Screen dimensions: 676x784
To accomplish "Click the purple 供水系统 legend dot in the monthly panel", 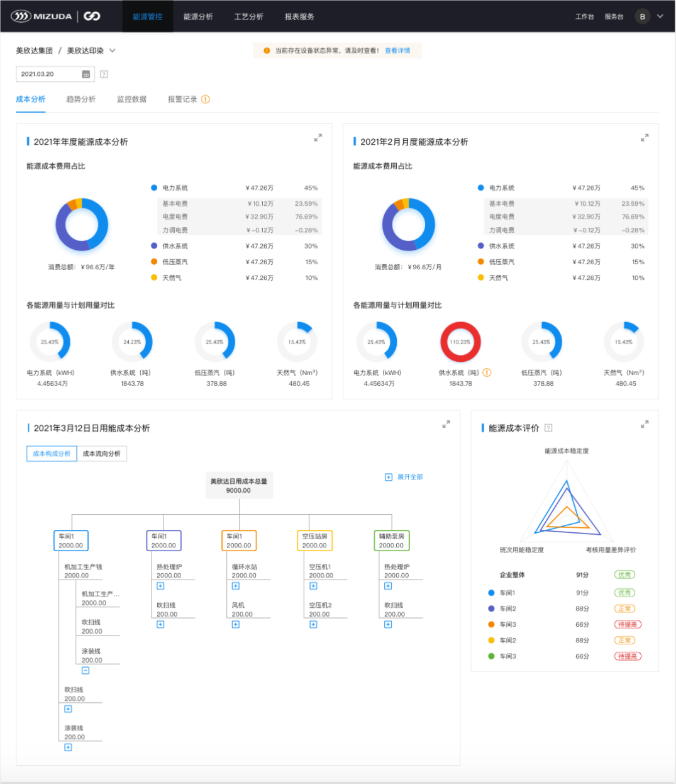I will pyautogui.click(x=481, y=246).
